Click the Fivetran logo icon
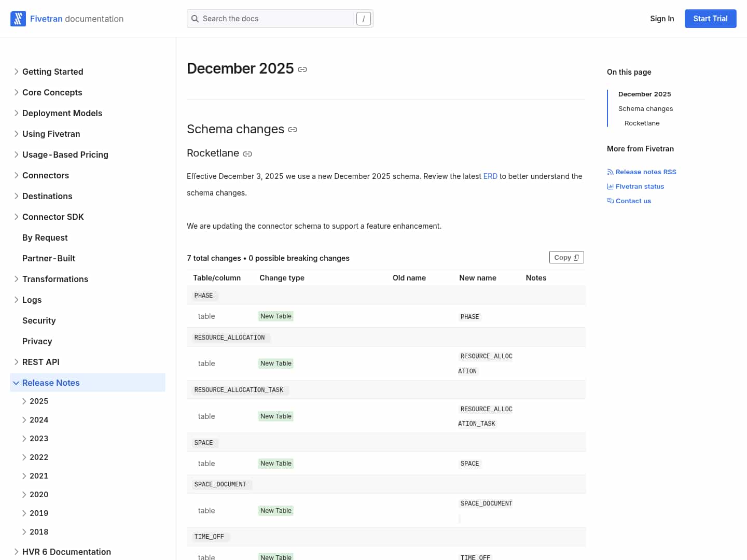Screen dimensions: 747x560 click(x=18, y=19)
